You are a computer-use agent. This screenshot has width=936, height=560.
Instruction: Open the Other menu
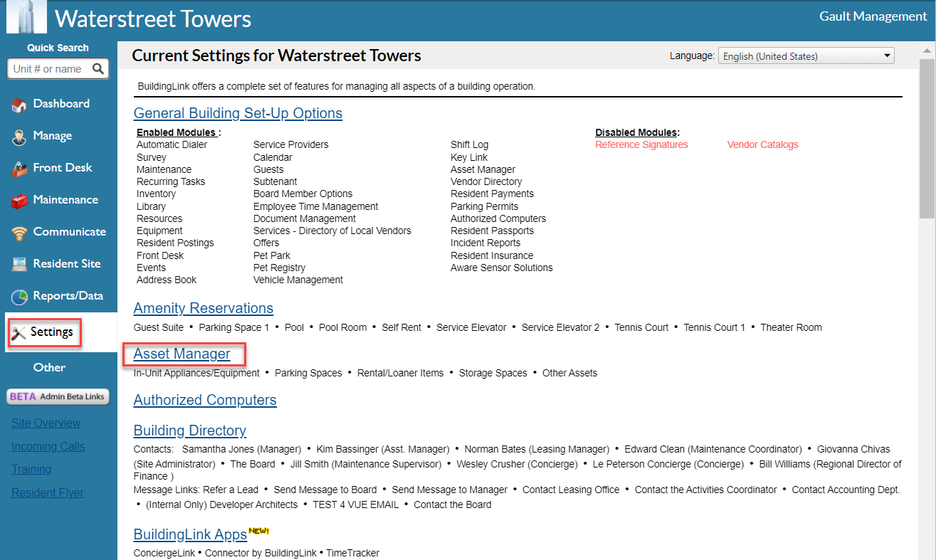(x=49, y=368)
